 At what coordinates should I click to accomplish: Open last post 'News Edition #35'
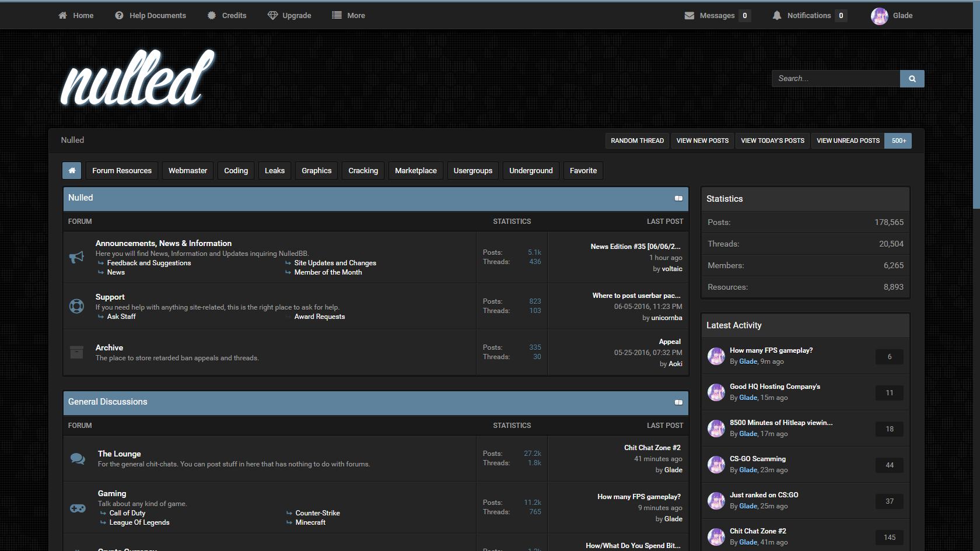point(635,247)
